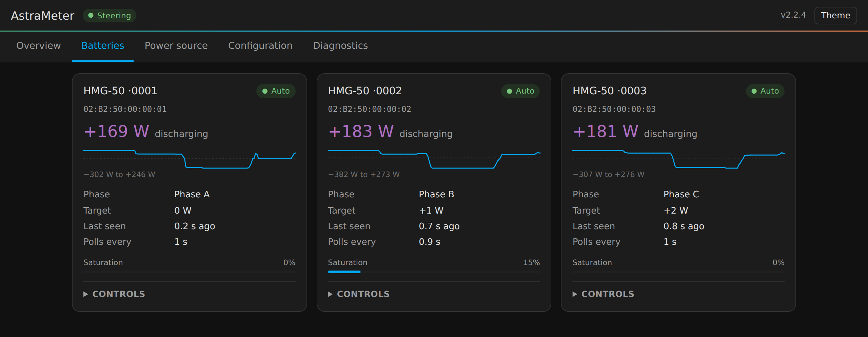Click the range text −382 W to +273 W
Viewport: 868px width, 337px height.
point(364,174)
